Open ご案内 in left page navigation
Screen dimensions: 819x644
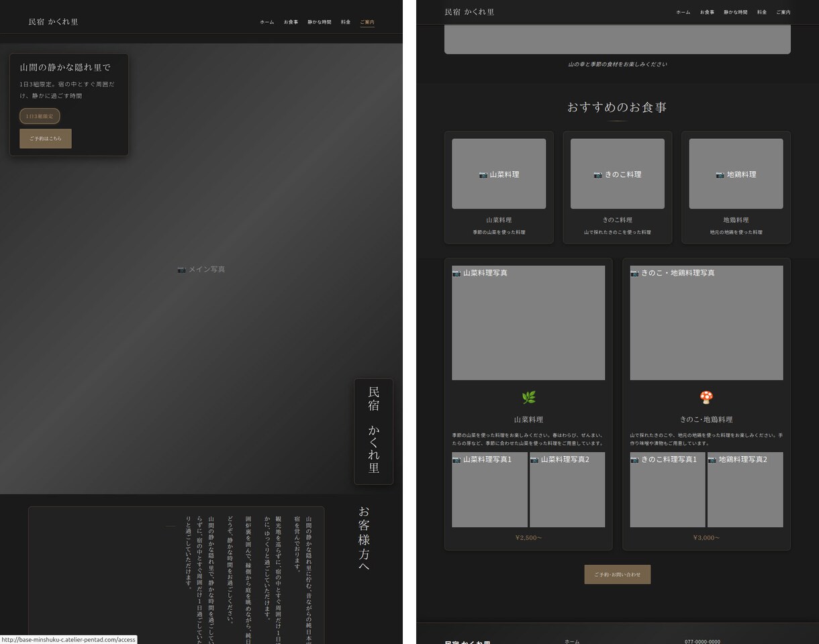[x=367, y=22]
